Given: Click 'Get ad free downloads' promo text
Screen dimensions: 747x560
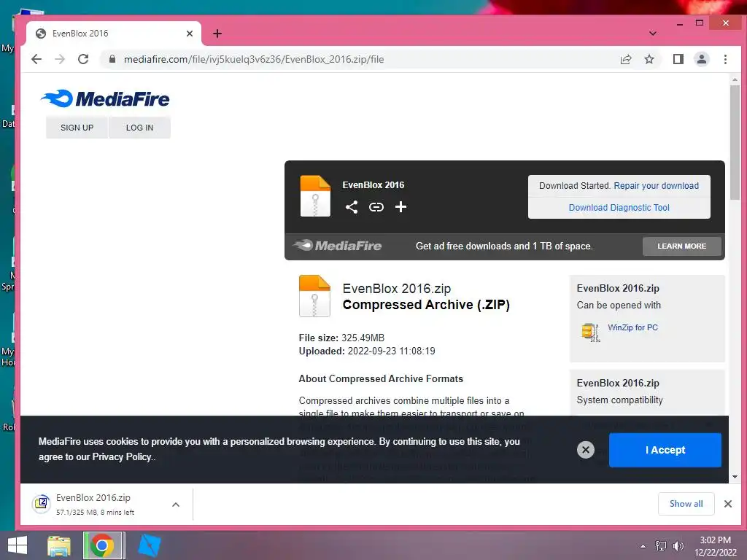Looking at the screenshot, I should pyautogui.click(x=504, y=246).
